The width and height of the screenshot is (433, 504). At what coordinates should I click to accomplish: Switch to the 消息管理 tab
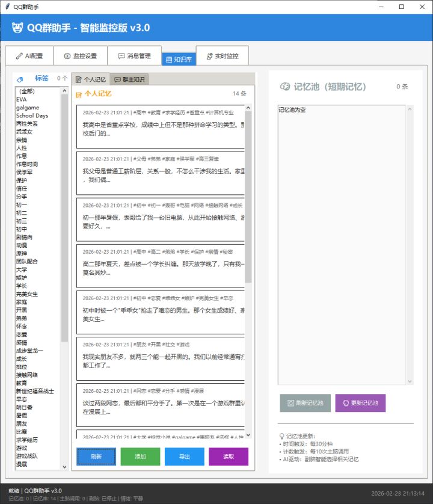tap(134, 56)
